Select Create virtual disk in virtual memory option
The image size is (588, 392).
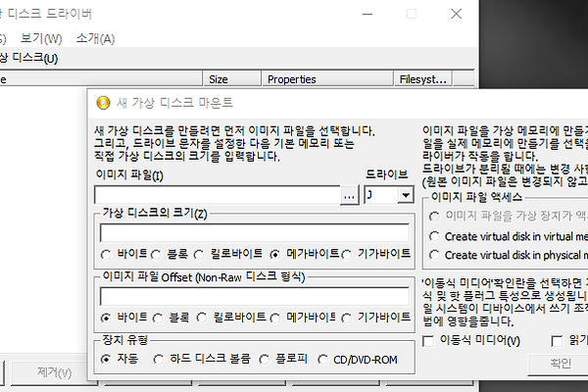[435, 236]
